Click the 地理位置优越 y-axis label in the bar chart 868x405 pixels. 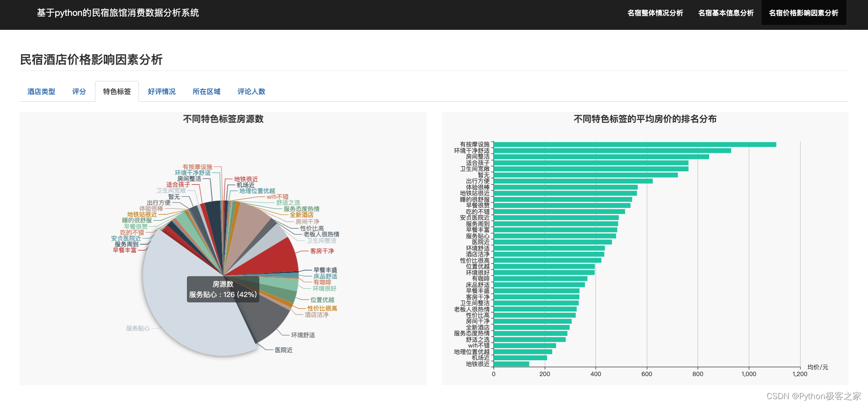tap(472, 352)
